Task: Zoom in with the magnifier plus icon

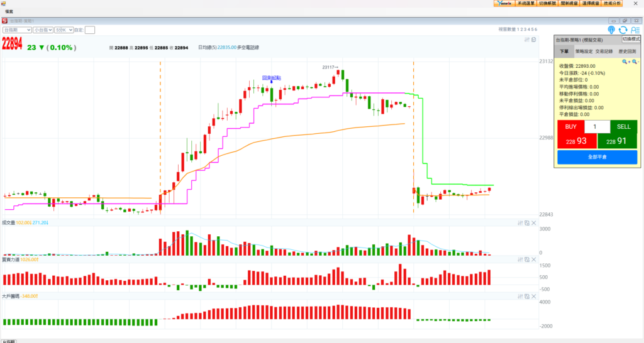Action: click(626, 62)
